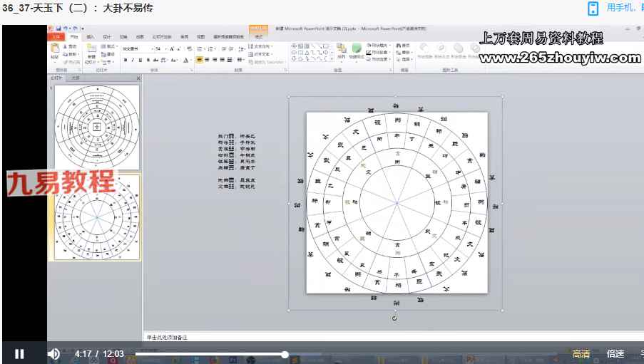
Task: Click the align left paragraph icon
Action: point(200,61)
